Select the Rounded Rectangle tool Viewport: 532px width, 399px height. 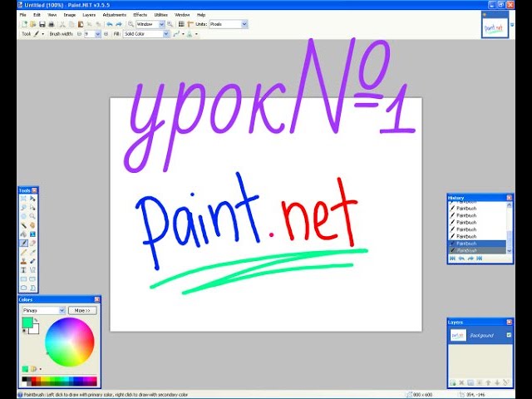pos(32,279)
